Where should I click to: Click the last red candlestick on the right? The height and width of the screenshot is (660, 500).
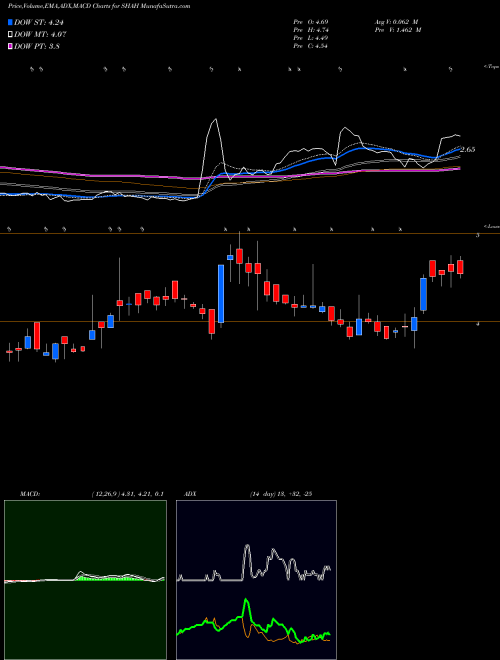tap(460, 267)
